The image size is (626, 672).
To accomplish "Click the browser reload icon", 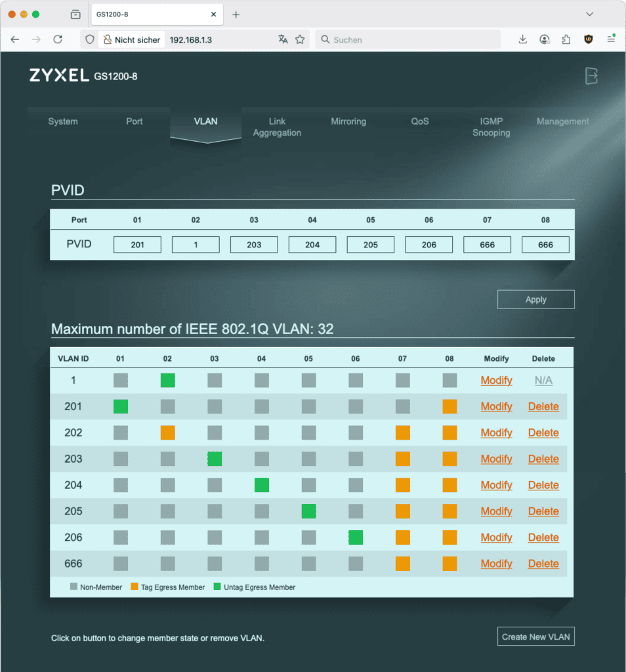I will [x=58, y=39].
